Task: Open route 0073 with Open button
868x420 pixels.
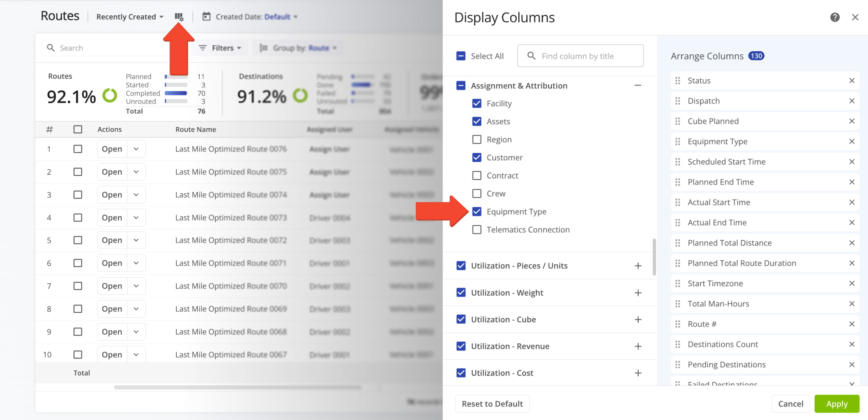Action: point(112,218)
